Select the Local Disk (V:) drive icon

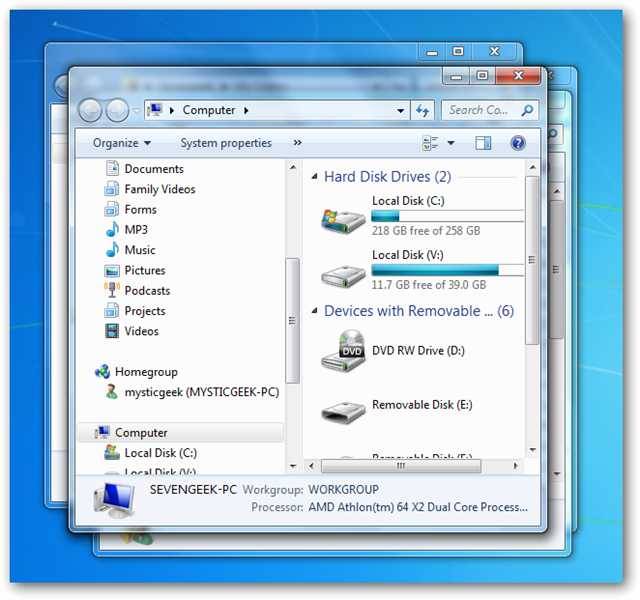(343, 276)
